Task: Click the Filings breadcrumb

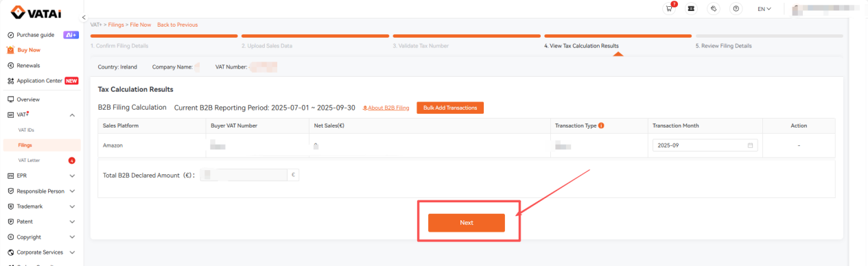Action: [116, 25]
